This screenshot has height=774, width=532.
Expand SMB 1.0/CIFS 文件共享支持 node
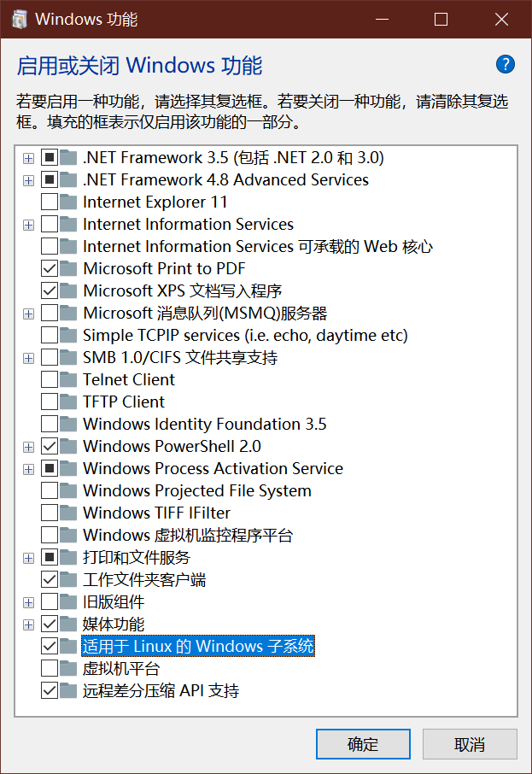click(x=29, y=358)
